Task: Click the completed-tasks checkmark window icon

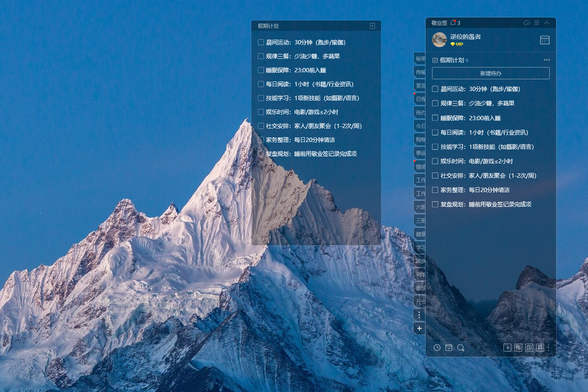Action: pyautogui.click(x=449, y=348)
